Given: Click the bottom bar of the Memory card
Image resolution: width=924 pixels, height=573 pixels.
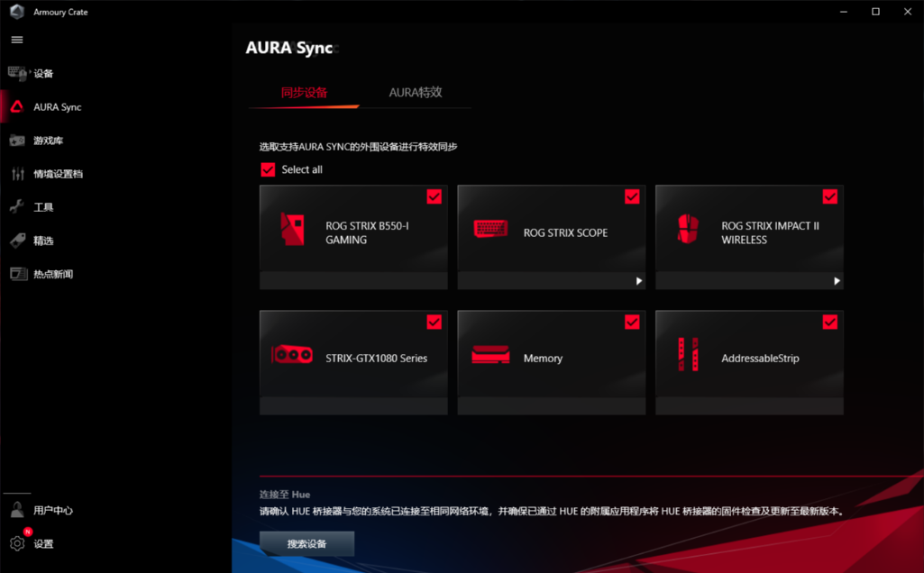Looking at the screenshot, I should pyautogui.click(x=552, y=405).
